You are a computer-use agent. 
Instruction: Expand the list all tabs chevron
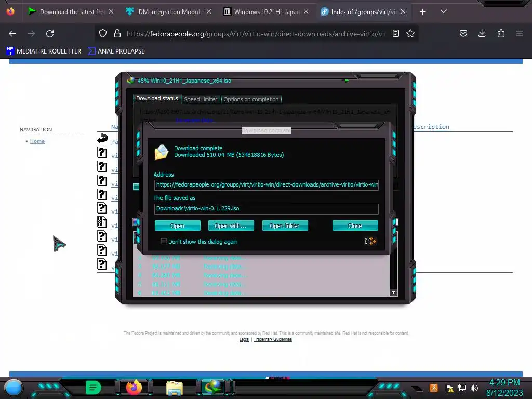[x=444, y=11]
